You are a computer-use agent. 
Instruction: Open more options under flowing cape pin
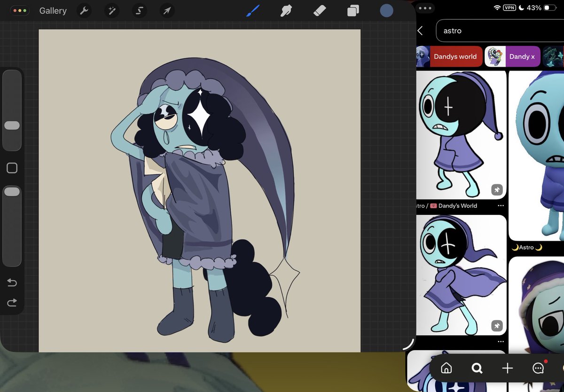(501, 342)
